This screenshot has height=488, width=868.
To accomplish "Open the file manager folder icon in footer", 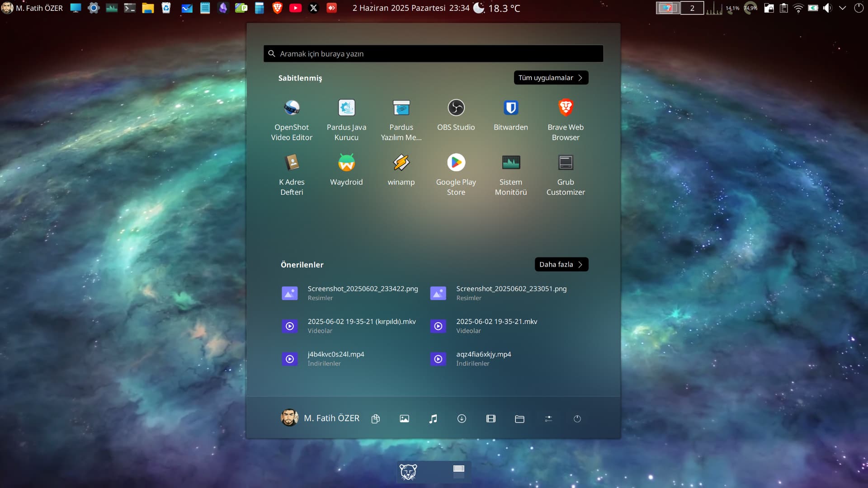I will 519,419.
